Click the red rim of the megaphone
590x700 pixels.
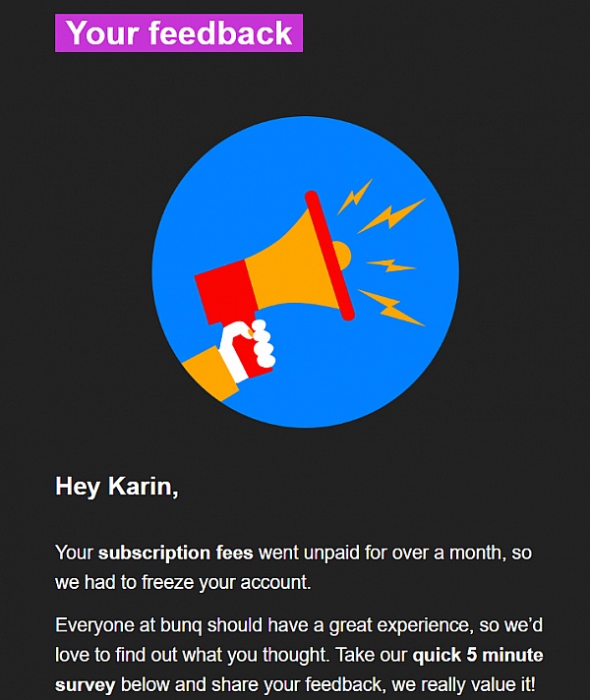point(329,256)
